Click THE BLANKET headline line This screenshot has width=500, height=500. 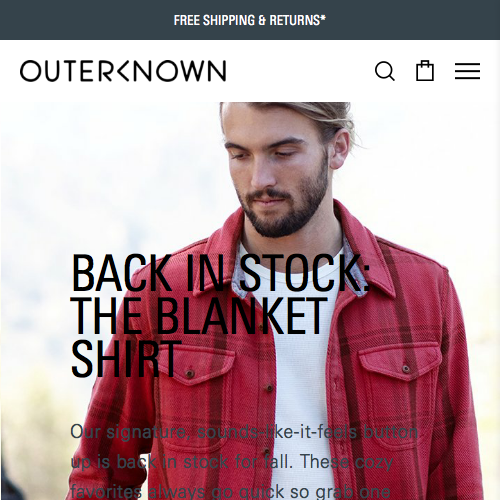[x=199, y=315]
